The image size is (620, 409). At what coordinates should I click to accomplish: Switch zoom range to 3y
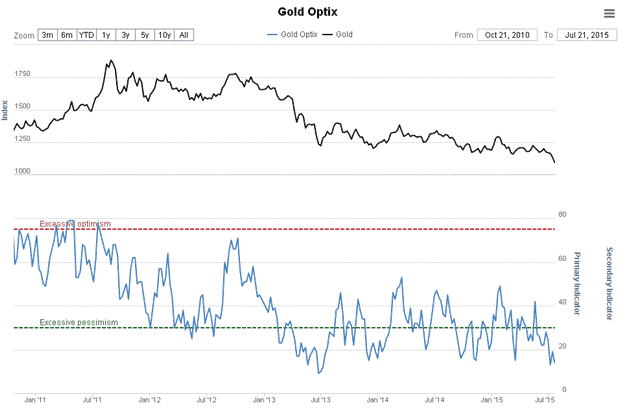(x=126, y=35)
